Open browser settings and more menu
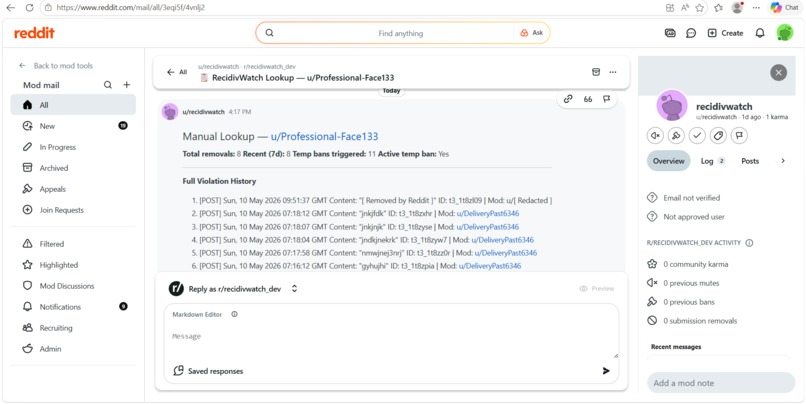 756,8
